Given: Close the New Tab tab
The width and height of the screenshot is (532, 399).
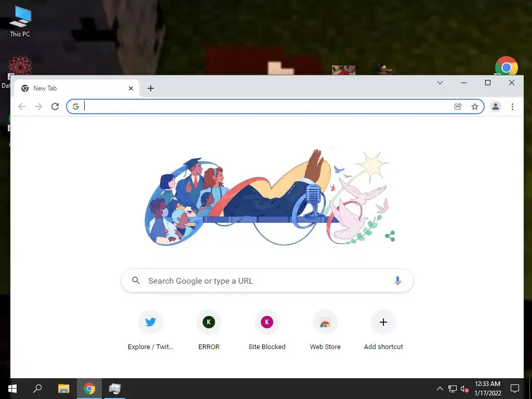Looking at the screenshot, I should coord(130,88).
